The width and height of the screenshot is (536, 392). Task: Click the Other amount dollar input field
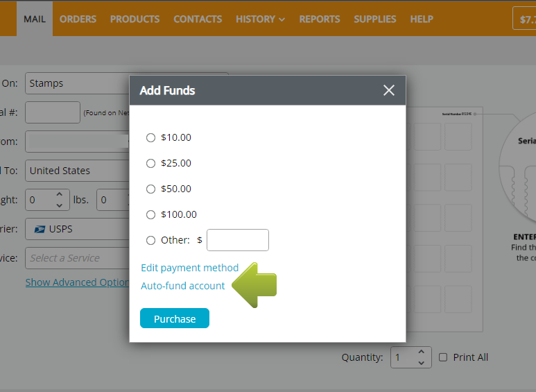point(238,240)
